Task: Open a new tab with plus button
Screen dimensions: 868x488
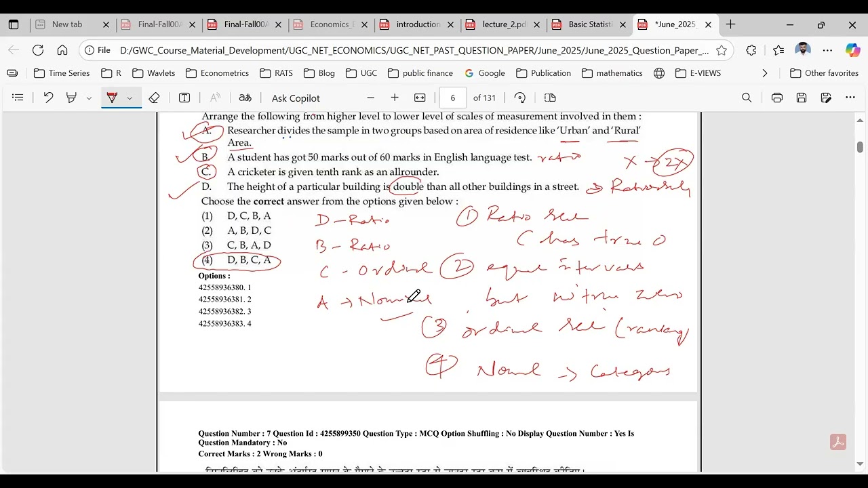Action: click(730, 24)
